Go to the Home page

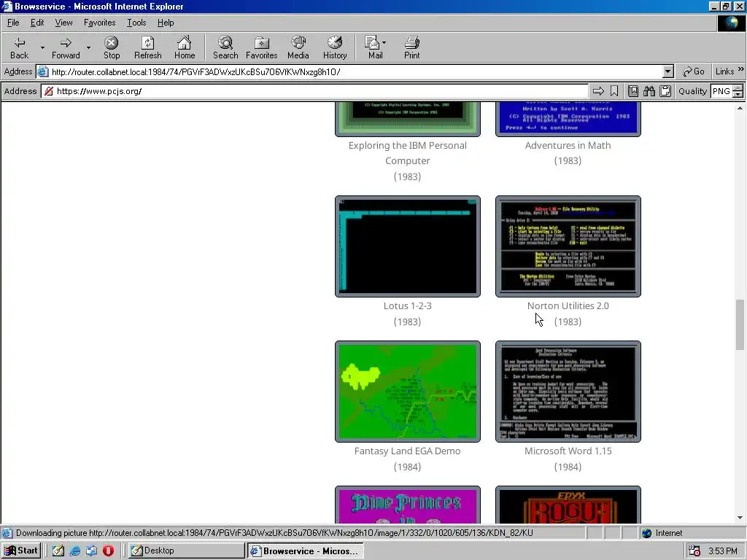pyautogui.click(x=185, y=47)
